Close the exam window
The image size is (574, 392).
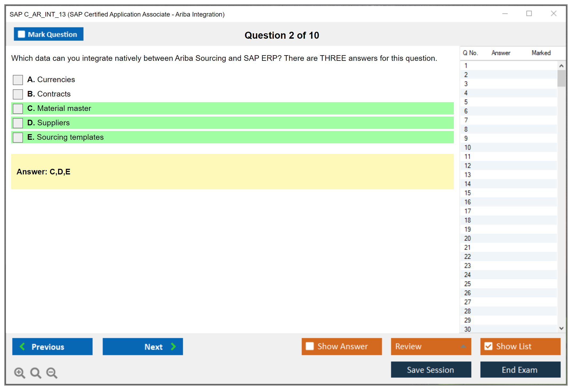(x=553, y=14)
